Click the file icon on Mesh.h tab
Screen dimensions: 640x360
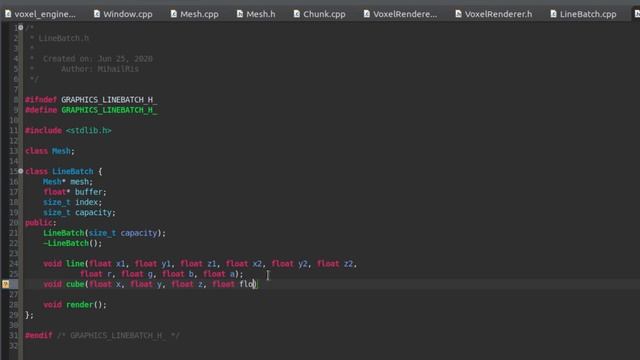(240, 14)
